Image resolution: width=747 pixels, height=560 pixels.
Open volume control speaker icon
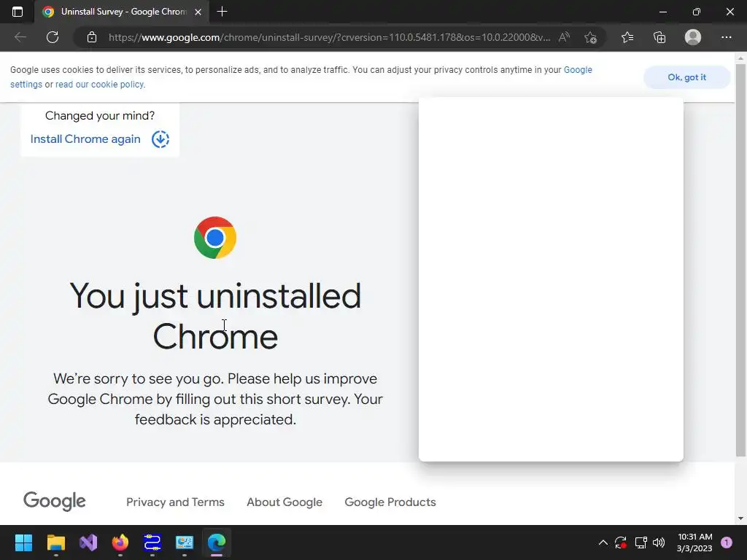[x=659, y=542]
